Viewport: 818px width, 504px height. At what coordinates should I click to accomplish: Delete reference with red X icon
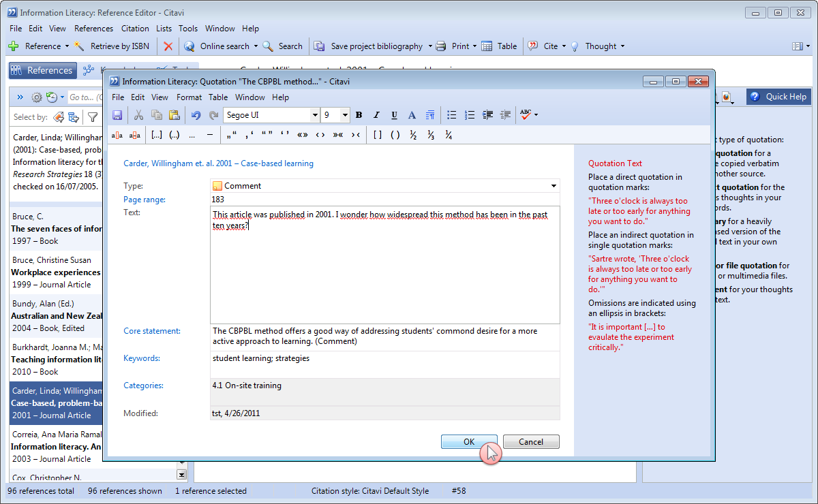[168, 46]
